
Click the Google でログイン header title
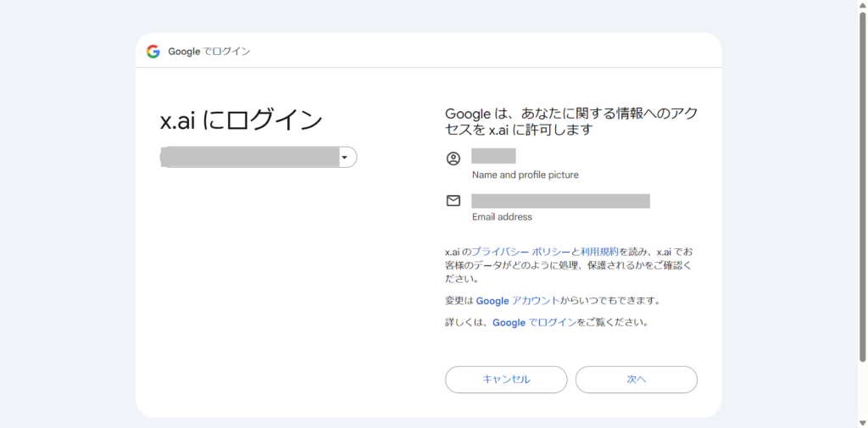[x=209, y=52]
